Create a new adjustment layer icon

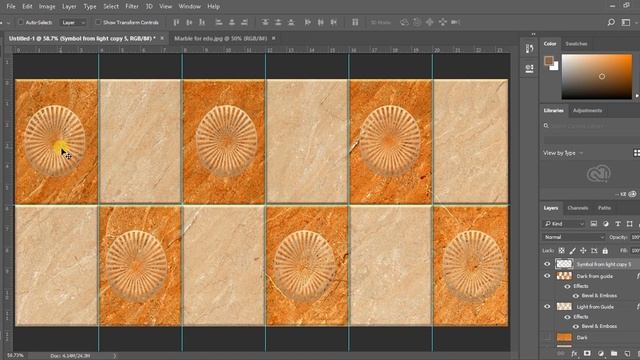[x=600, y=353]
